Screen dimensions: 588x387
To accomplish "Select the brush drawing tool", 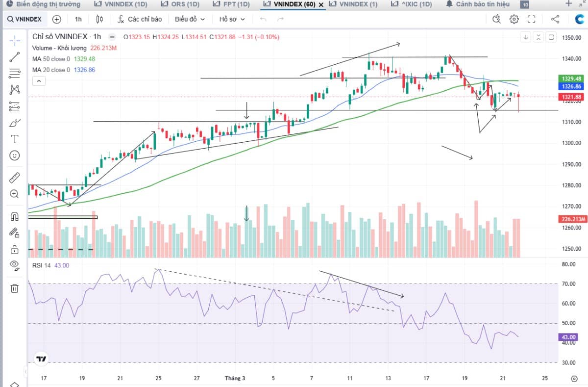I will click(x=15, y=123).
